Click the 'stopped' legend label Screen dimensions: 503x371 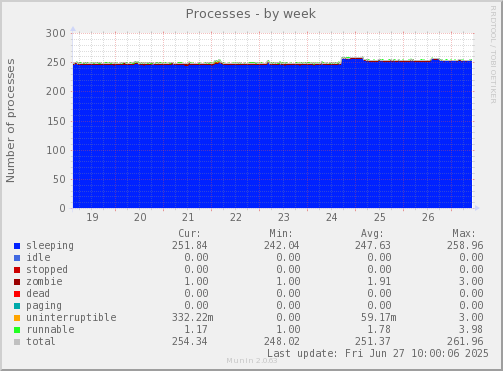coord(47,269)
